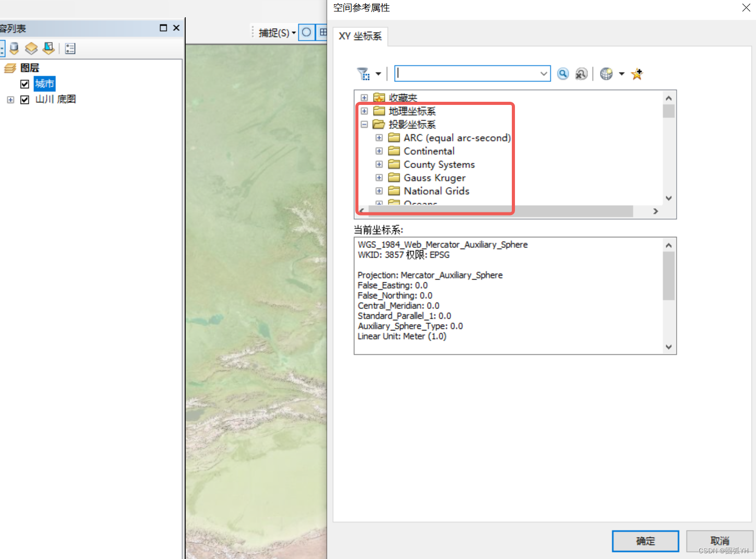Uncheck the 城市 layer checkbox
Image resolution: width=756 pixels, height=559 pixels.
click(25, 84)
